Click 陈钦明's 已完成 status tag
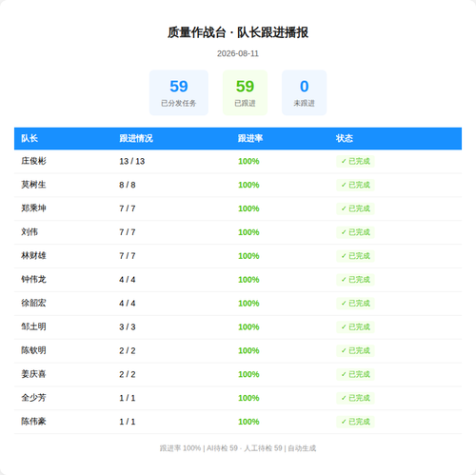476x475 pixels. 355,350
